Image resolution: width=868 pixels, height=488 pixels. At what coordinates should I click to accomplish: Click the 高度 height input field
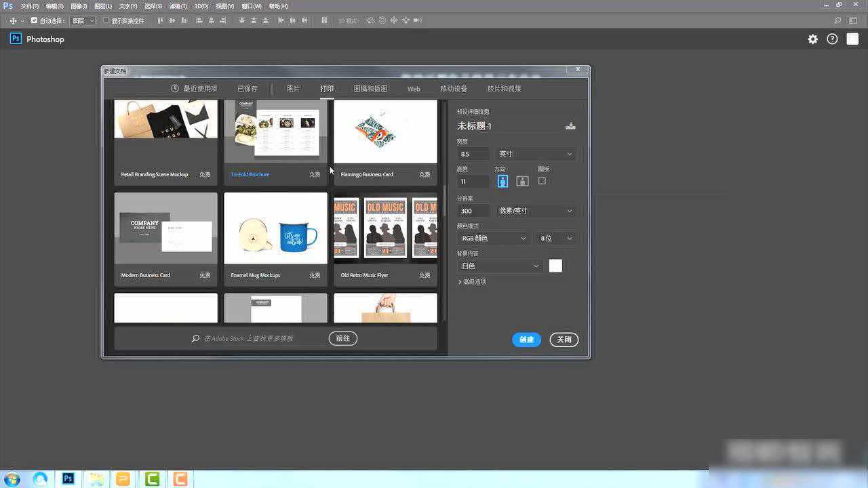click(473, 182)
